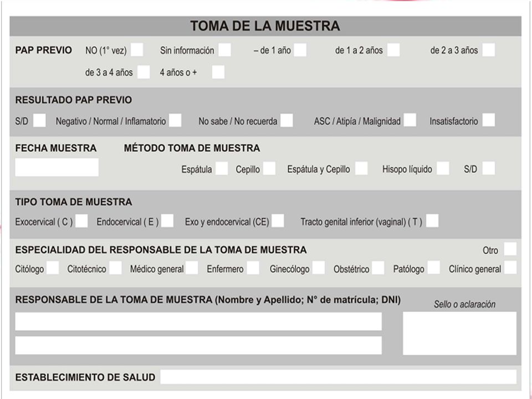The image size is (532, 399).
Task: Select the de 1 a 2 años checkbox
Action: coord(393,50)
